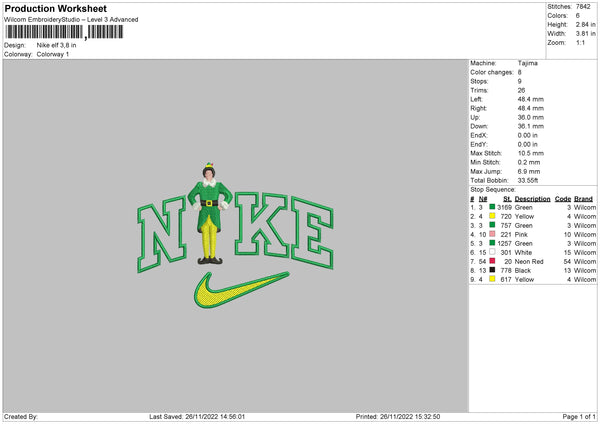Click the Max Stitch value 10.5 mm
This screenshot has height=424, width=600.
[531, 153]
